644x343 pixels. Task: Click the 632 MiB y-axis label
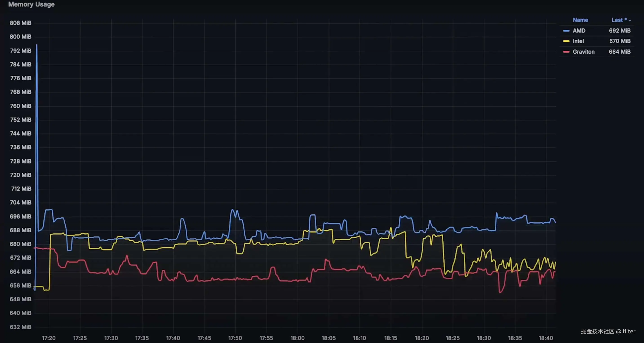tap(20, 327)
